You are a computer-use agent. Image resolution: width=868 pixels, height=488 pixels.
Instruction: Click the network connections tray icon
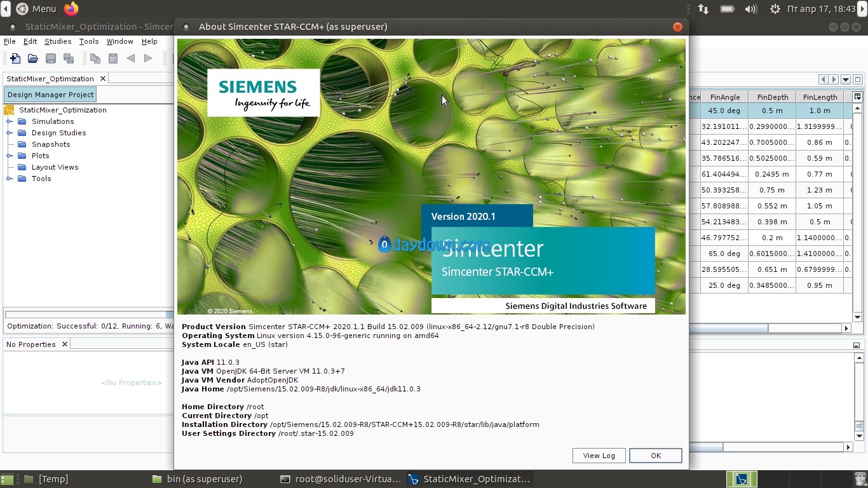[x=703, y=9]
